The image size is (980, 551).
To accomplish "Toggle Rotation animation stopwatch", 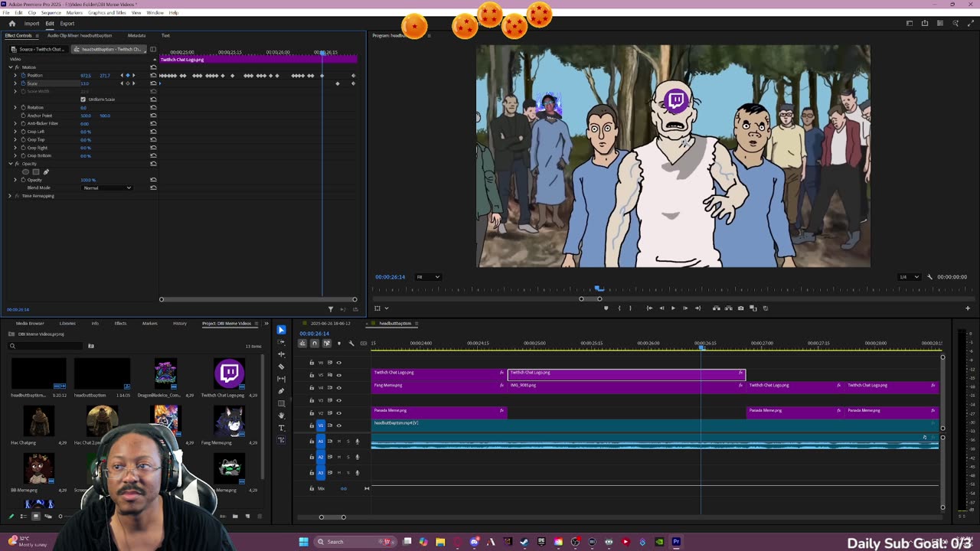I will coord(23,107).
